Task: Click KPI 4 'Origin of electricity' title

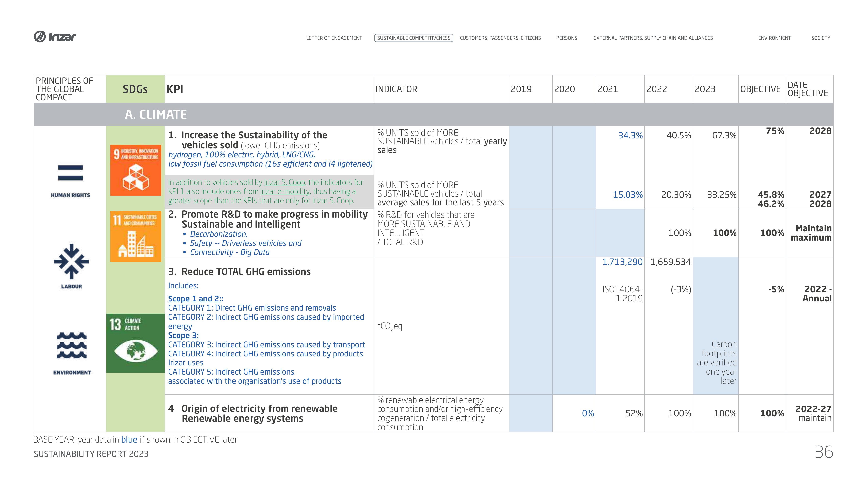Action: tap(253, 413)
